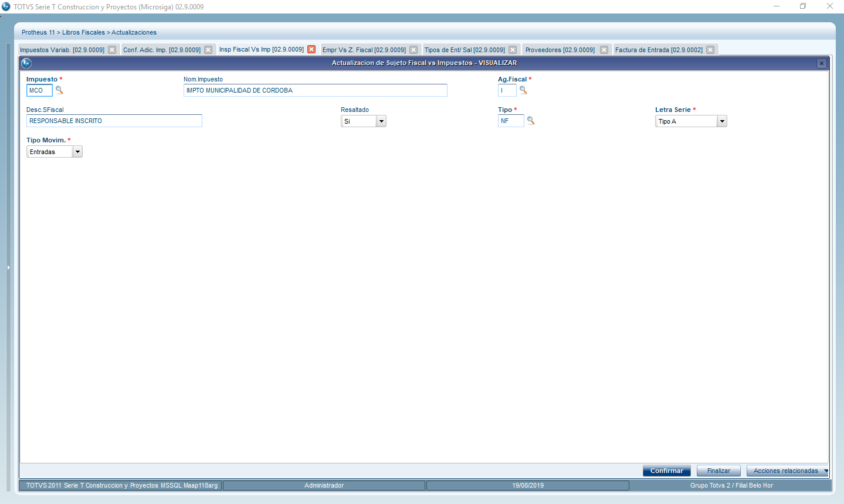The height and width of the screenshot is (504, 844).
Task: Click the 19/08/2019 date in status bar
Action: pos(528,485)
